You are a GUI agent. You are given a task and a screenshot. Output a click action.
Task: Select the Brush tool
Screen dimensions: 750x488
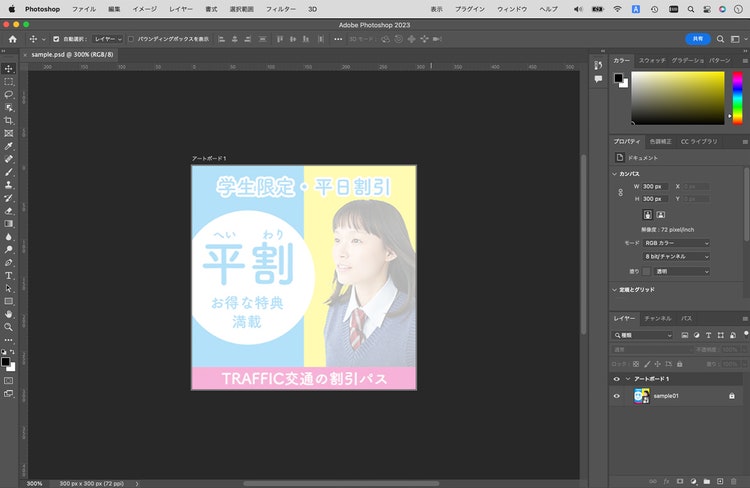click(x=9, y=172)
